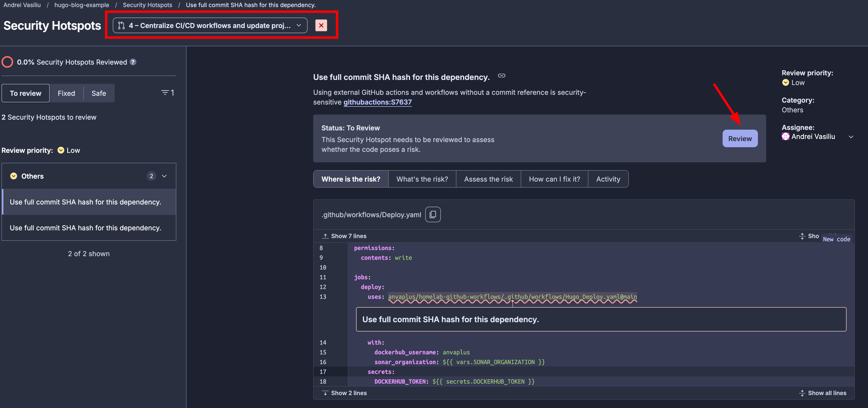The width and height of the screenshot is (868, 408).
Task: Switch to the Safe status filter
Action: coord(99,93)
